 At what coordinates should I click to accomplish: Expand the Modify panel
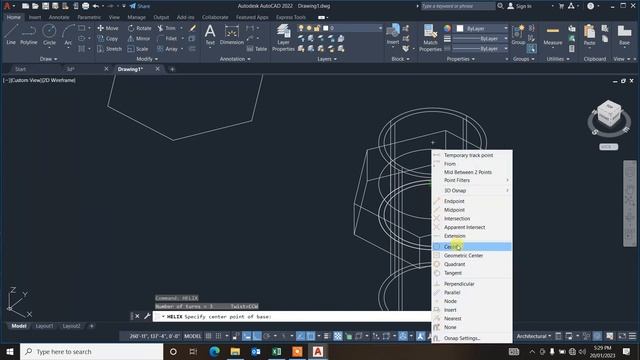point(147,59)
